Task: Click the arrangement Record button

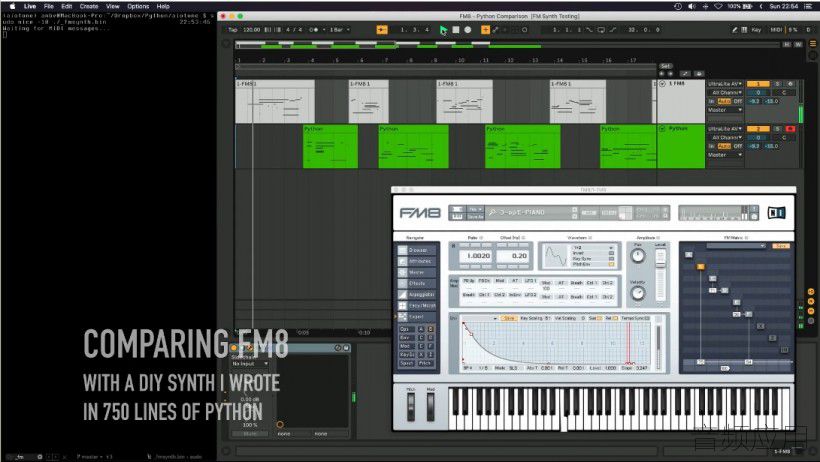Action: coord(468,30)
